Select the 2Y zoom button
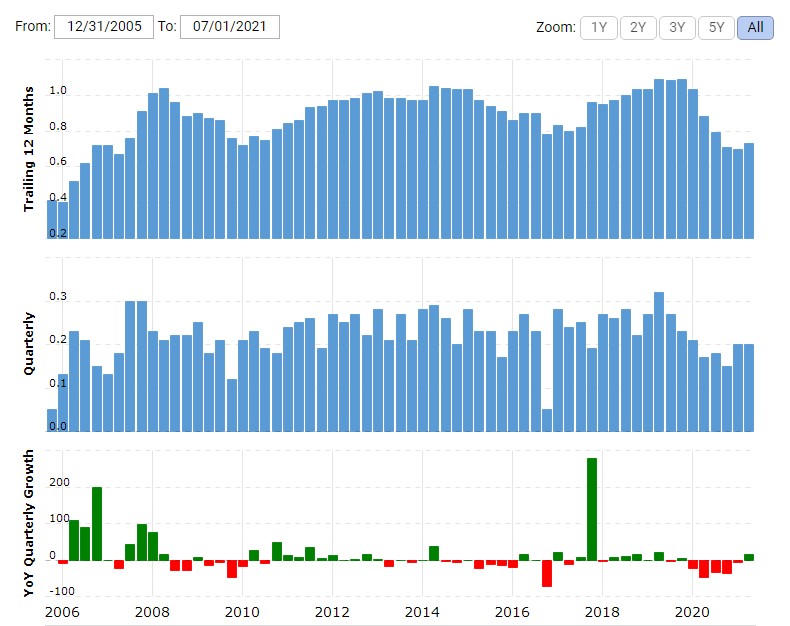The width and height of the screenshot is (790, 626). pyautogui.click(x=638, y=28)
